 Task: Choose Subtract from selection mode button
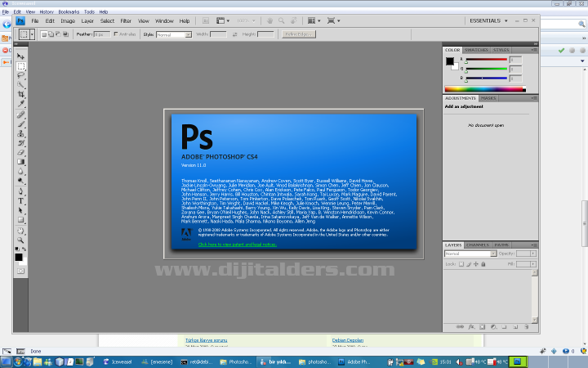(x=58, y=34)
